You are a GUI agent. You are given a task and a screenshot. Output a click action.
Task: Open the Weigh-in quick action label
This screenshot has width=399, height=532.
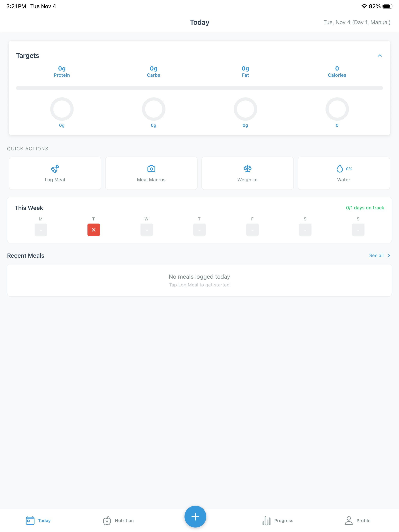247,180
